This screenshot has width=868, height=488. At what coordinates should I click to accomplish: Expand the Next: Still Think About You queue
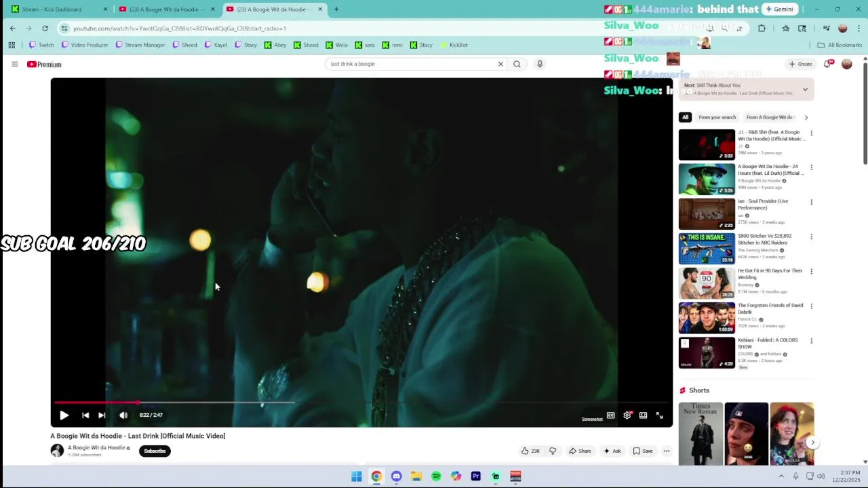[805, 89]
